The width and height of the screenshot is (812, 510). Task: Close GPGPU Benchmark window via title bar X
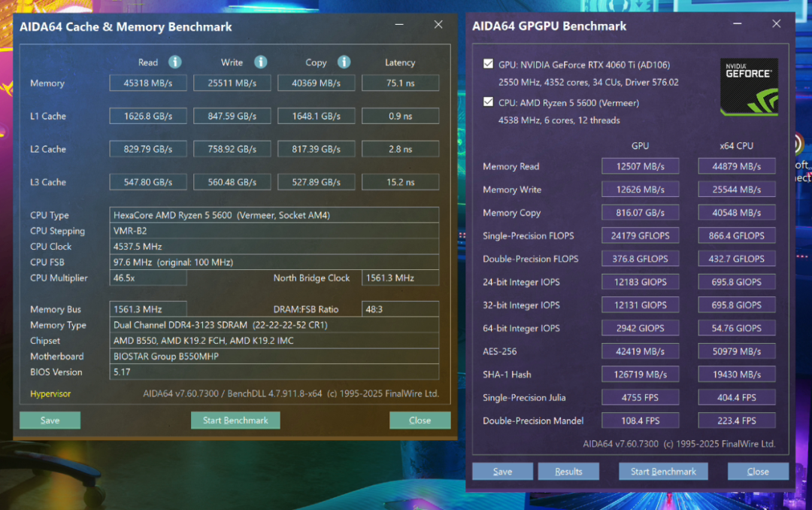click(776, 23)
